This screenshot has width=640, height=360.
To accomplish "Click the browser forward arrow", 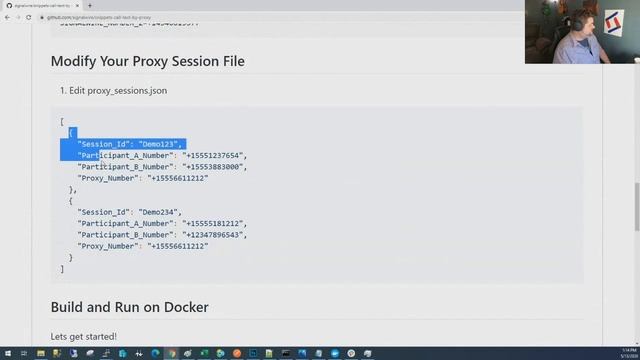I will point(18,18).
